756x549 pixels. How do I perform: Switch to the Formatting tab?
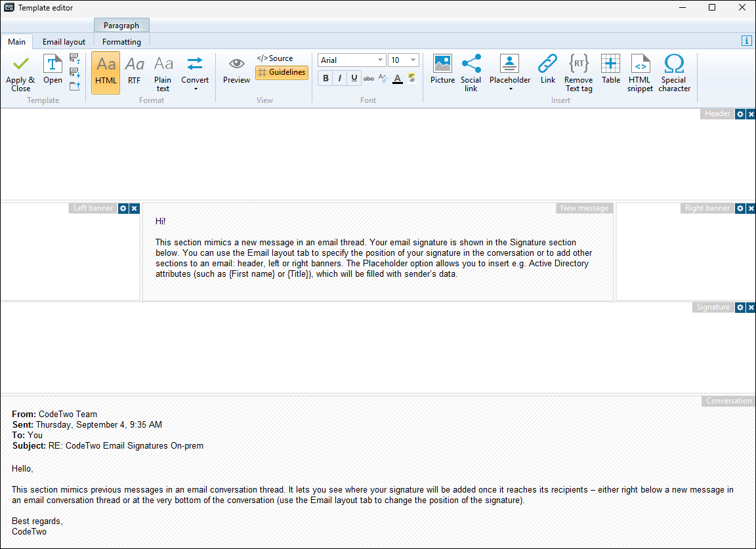point(121,42)
